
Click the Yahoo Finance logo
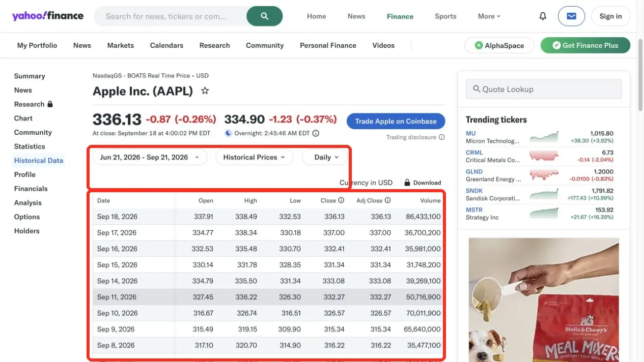coord(48,16)
